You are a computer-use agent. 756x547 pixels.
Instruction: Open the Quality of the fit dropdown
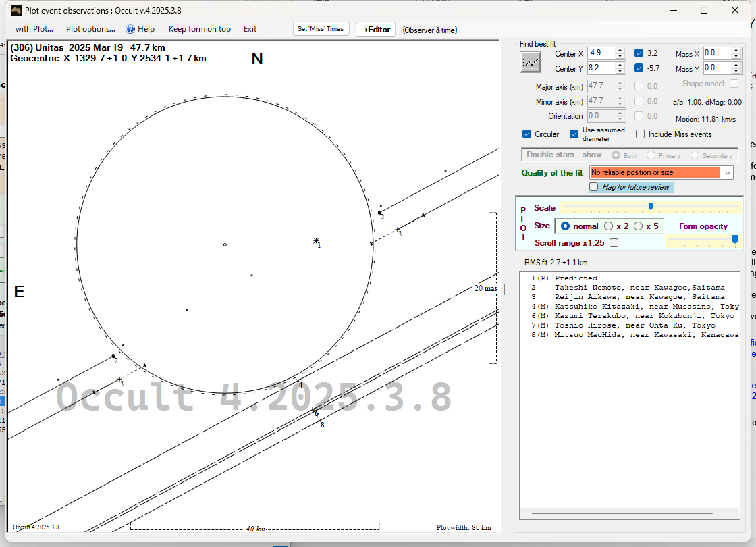tap(727, 173)
